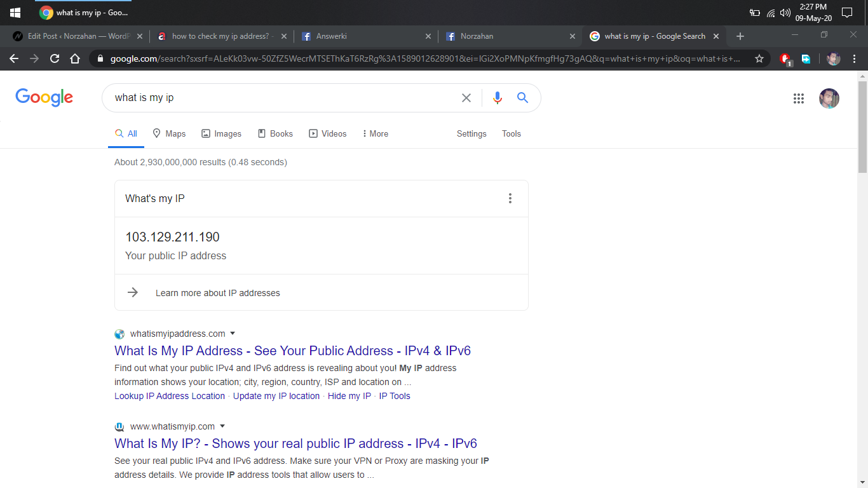Image resolution: width=868 pixels, height=488 pixels.
Task: Click the blue search magnifier button
Action: [x=522, y=98]
